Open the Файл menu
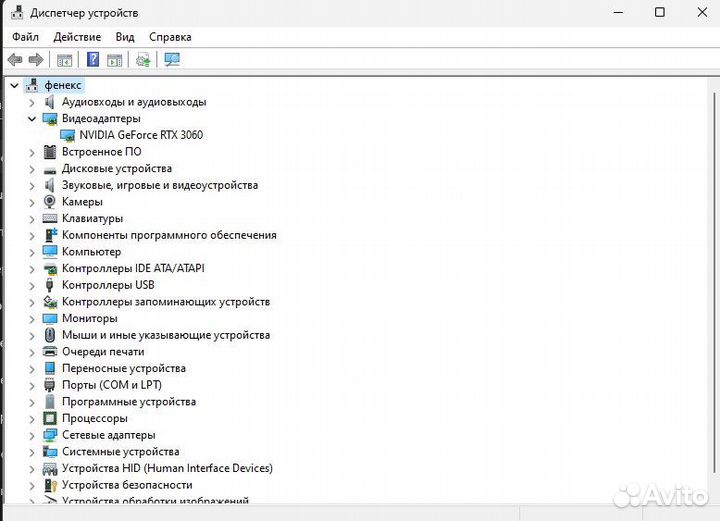The width and height of the screenshot is (720, 521). [25, 37]
